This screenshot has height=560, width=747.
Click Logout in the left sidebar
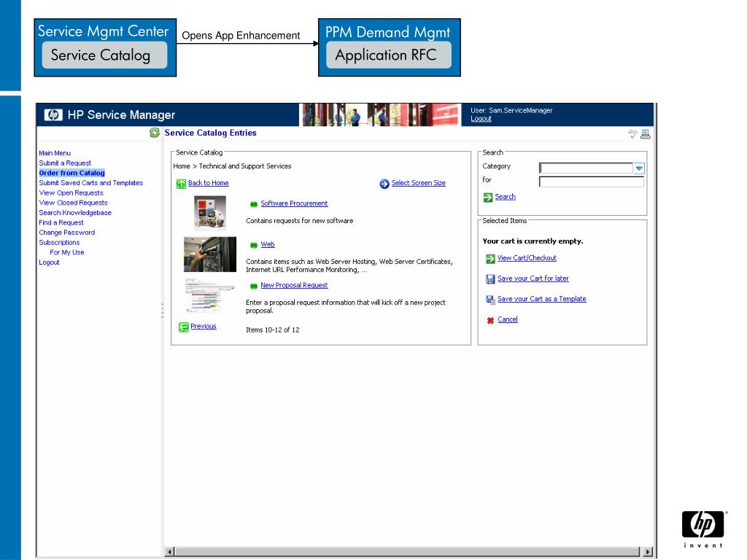pos(49,262)
